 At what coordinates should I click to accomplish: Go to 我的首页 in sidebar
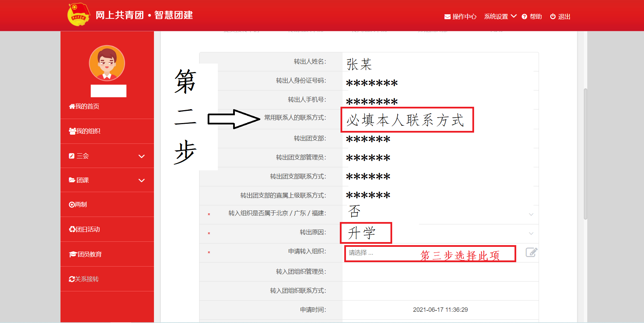pyautogui.click(x=84, y=106)
